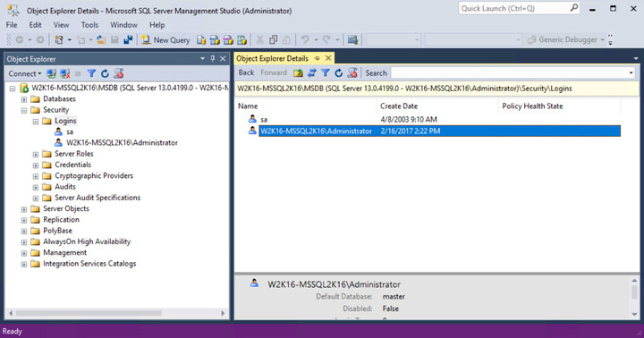Screen dimensions: 644x338
Task: Click the Connect Object Explorer icon
Action: click(x=51, y=73)
